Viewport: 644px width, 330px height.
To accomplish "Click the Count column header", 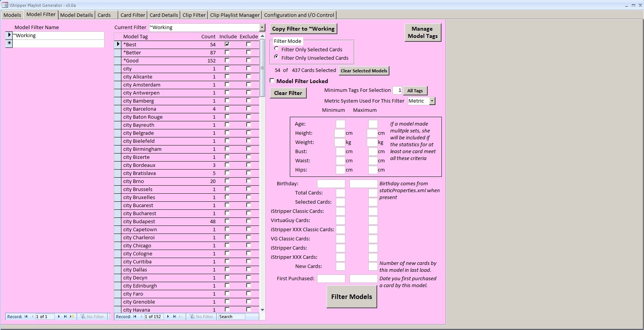I will coord(208,36).
